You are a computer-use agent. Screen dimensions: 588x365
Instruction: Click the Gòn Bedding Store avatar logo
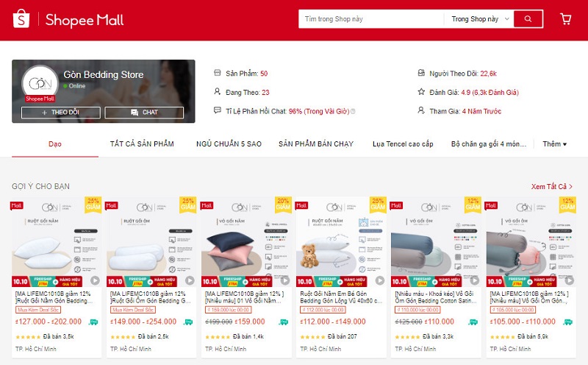click(40, 83)
